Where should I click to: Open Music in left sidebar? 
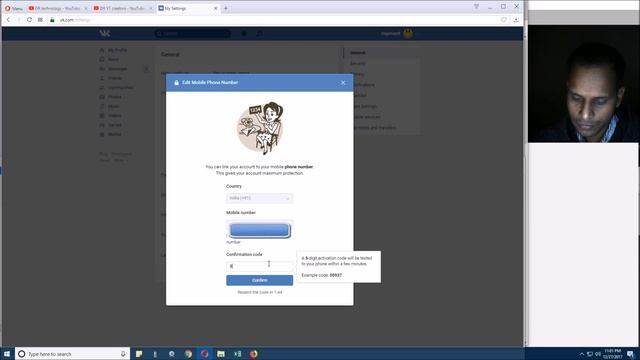110,106
